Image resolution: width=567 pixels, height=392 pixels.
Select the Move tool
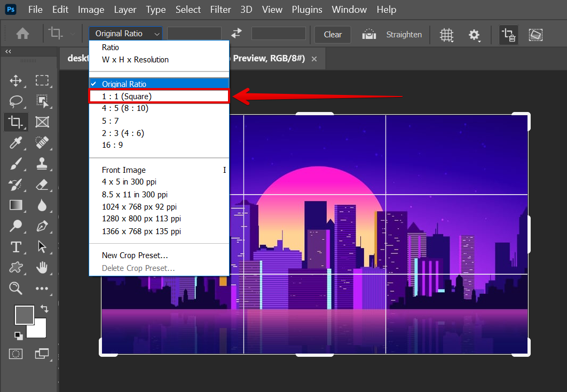coord(16,81)
